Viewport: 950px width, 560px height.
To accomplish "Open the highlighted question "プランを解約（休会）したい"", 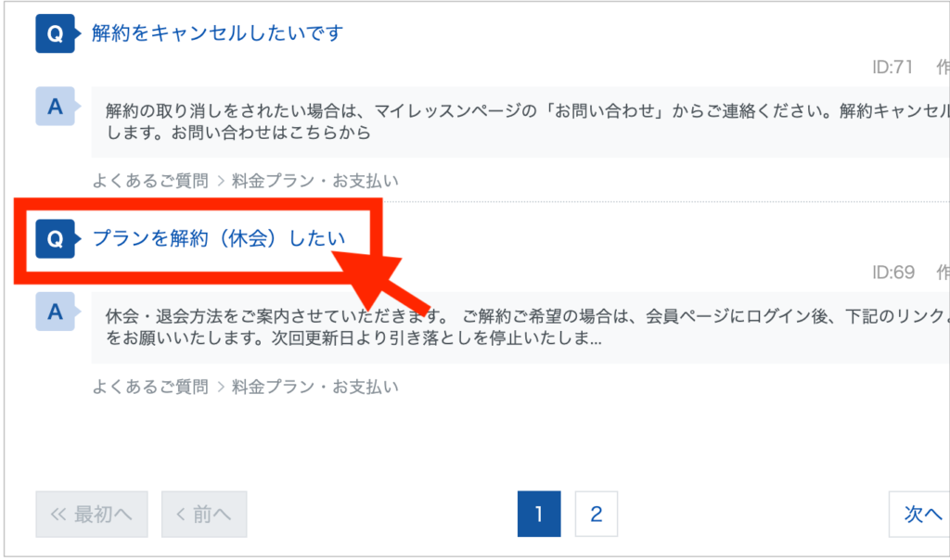I will pyautogui.click(x=220, y=237).
